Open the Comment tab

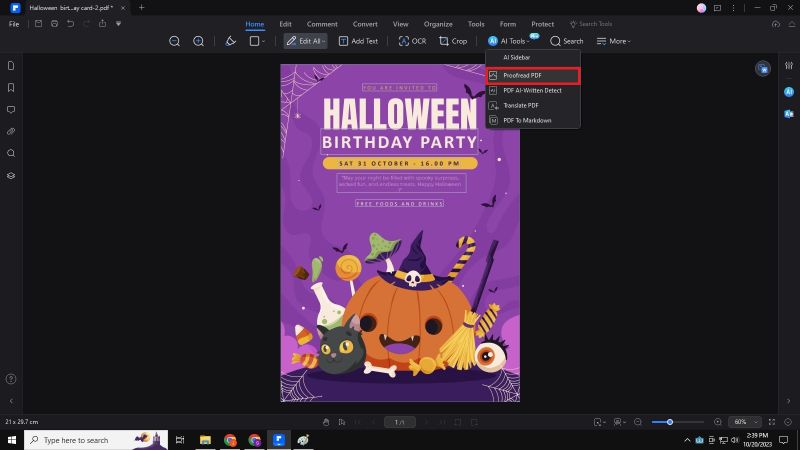pos(322,24)
